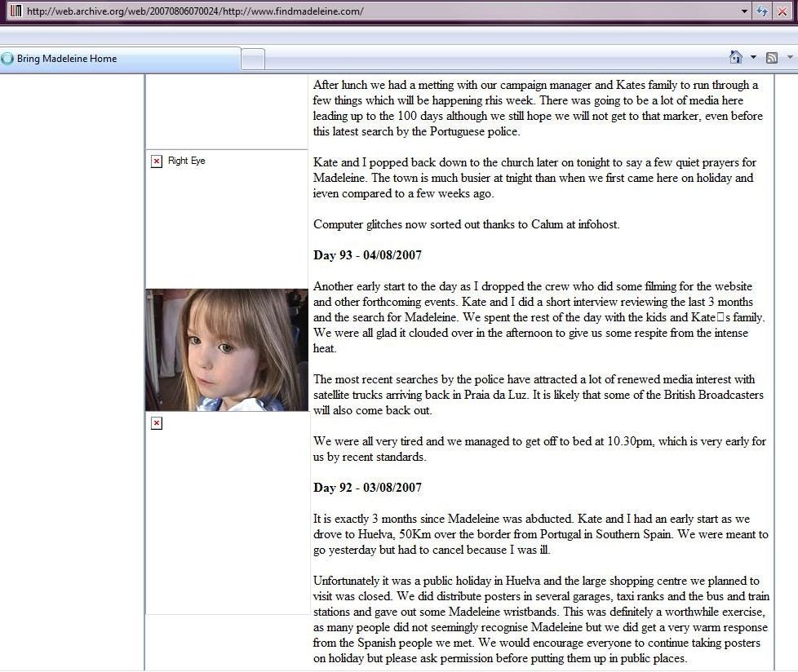This screenshot has width=798, height=672.
Task: Click the page icon in address bar
Action: pyautogui.click(x=16, y=11)
